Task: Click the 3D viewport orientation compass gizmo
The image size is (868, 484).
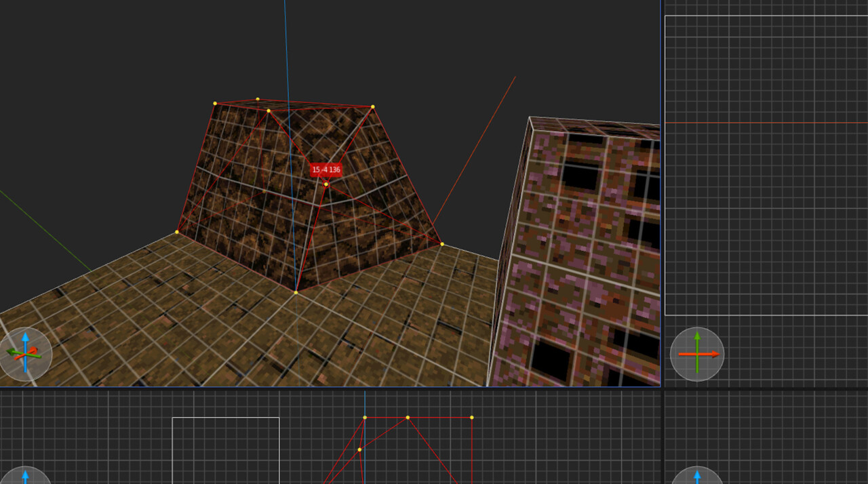Action: pos(25,354)
